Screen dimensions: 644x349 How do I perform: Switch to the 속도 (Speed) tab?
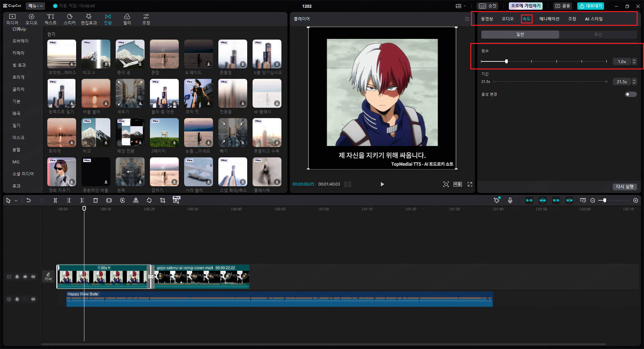point(527,19)
